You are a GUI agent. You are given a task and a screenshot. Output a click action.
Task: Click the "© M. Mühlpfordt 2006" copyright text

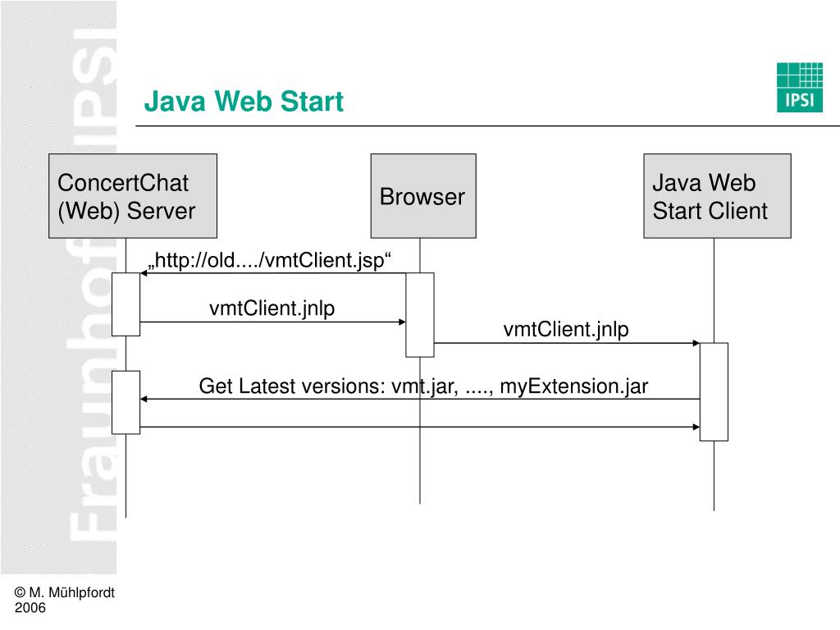pos(64,600)
